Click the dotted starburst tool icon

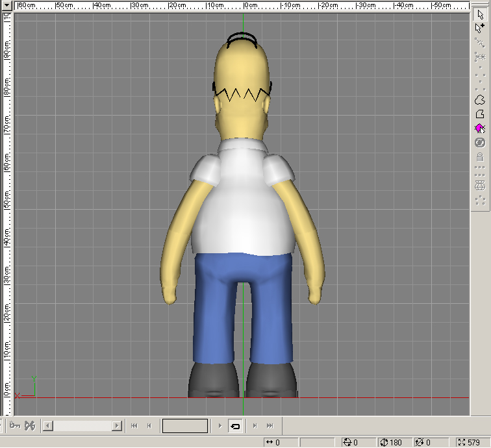point(480,57)
